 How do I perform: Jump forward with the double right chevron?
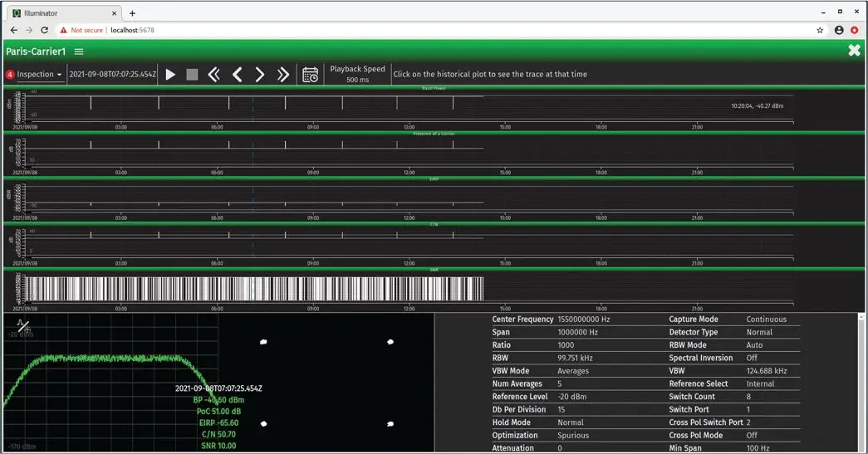point(283,75)
